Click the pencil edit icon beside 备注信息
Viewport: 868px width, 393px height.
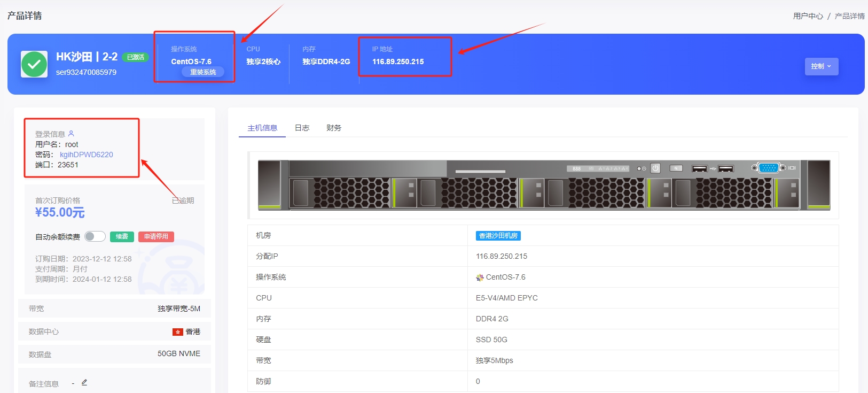pos(84,383)
